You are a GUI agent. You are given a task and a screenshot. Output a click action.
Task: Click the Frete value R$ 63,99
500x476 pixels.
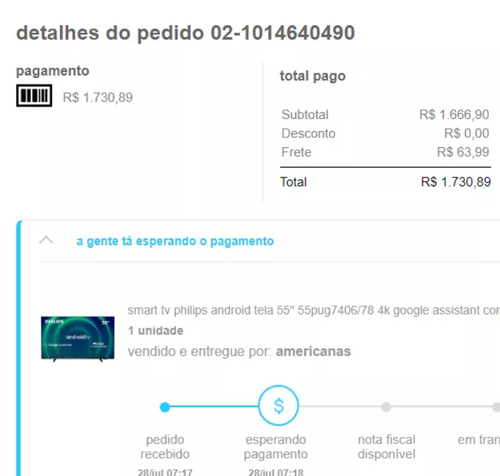click(463, 152)
